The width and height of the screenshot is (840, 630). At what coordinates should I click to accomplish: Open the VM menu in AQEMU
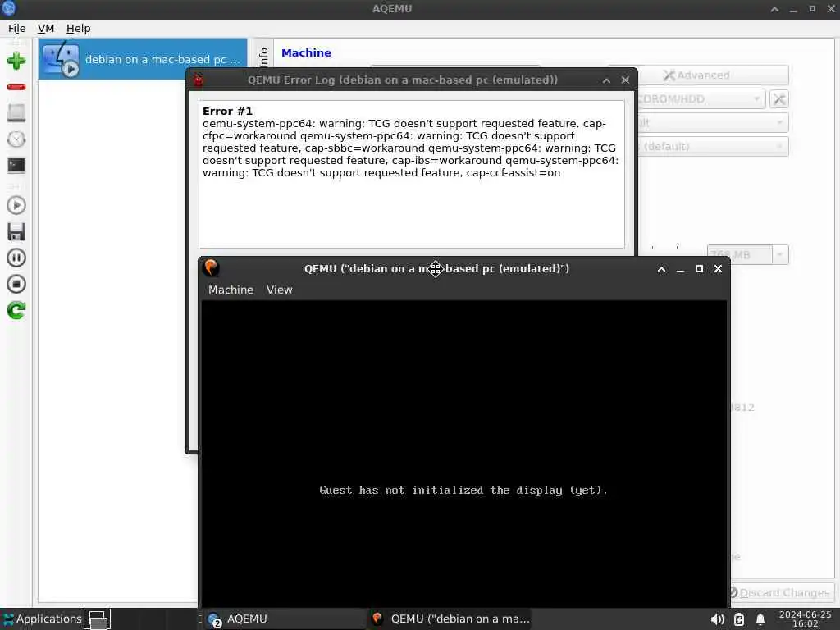coord(46,29)
